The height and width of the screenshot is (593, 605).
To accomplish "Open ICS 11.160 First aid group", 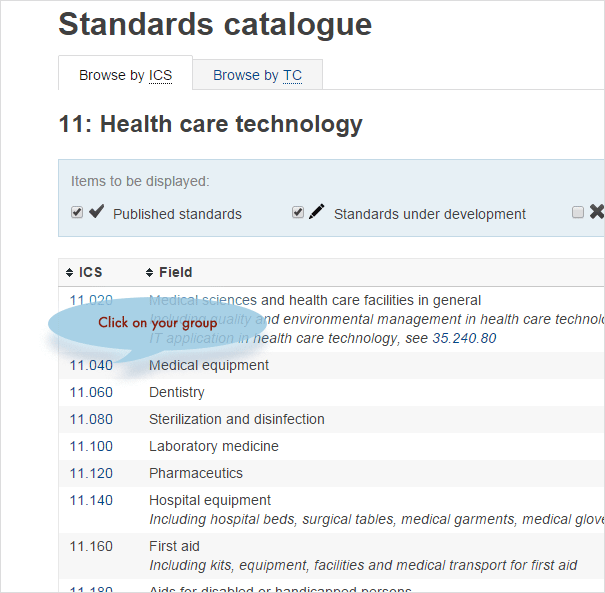I will click(x=91, y=547).
